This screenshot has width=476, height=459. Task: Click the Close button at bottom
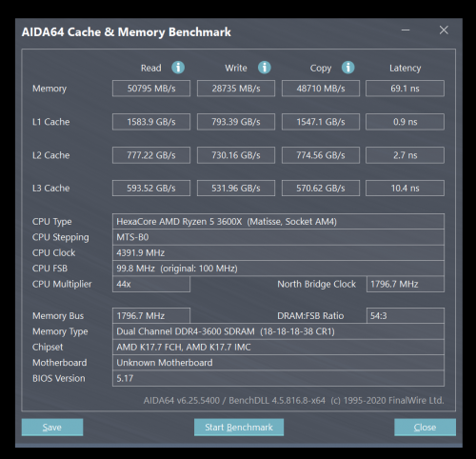pos(425,427)
